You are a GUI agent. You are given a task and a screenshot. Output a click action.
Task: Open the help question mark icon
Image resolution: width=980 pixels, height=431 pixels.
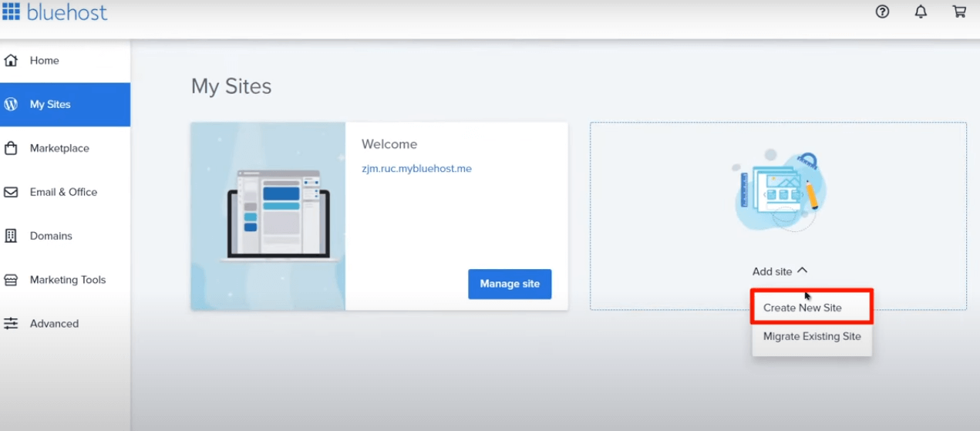click(x=883, y=12)
